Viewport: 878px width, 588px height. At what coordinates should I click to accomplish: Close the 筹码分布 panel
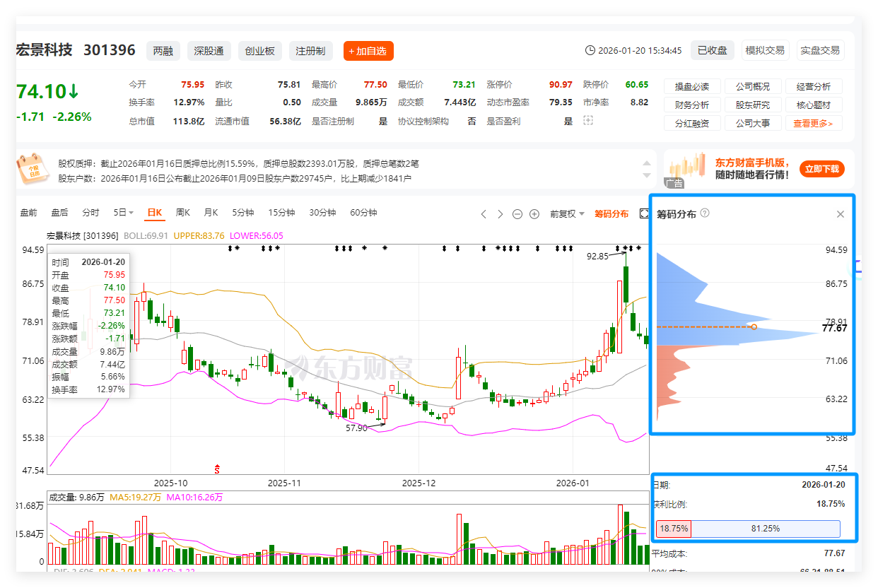841,214
